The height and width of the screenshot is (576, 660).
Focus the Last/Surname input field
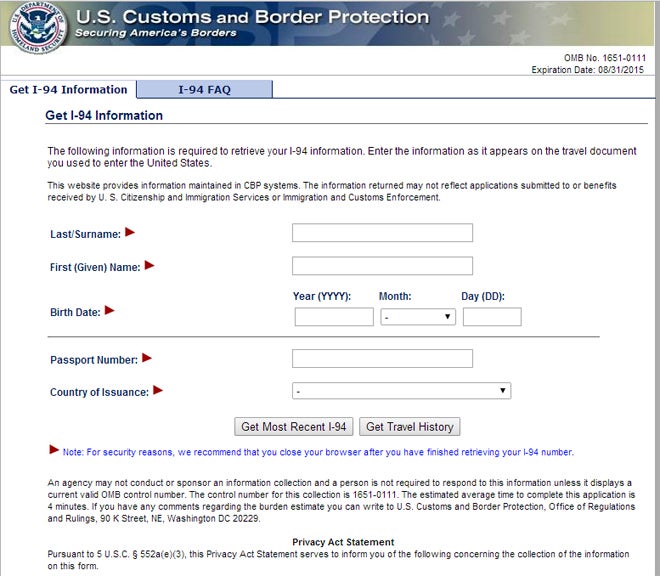click(382, 232)
